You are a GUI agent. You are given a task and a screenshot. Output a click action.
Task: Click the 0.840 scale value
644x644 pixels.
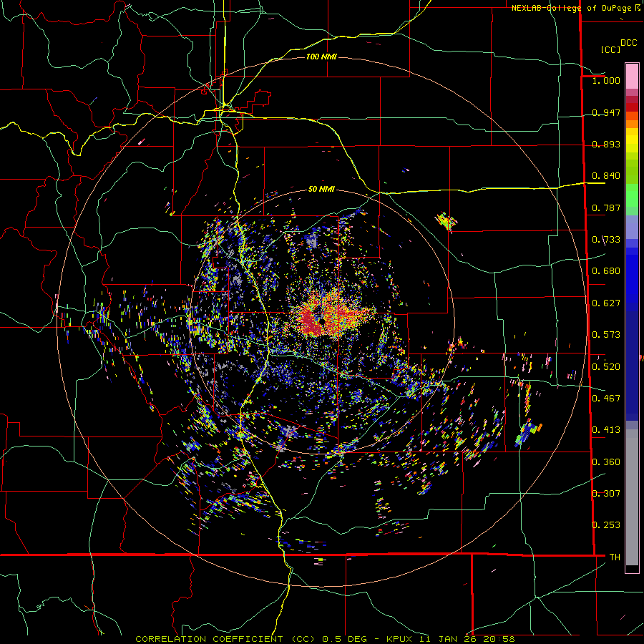[x=606, y=176]
